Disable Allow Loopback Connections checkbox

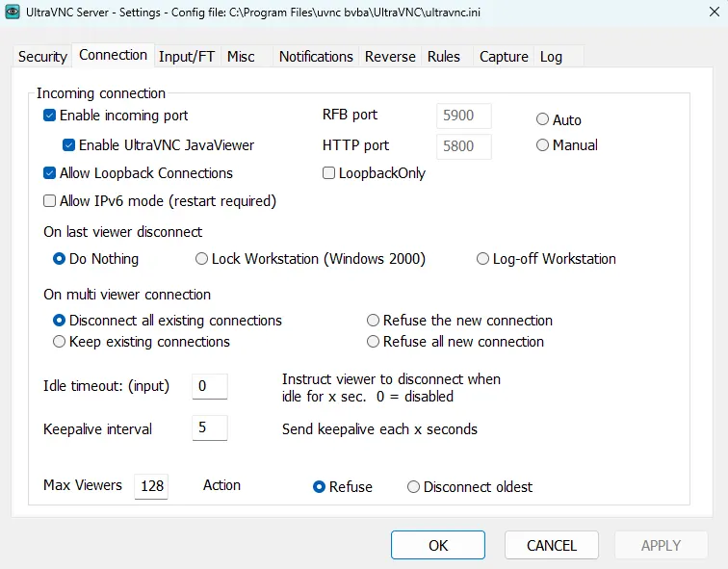(50, 173)
